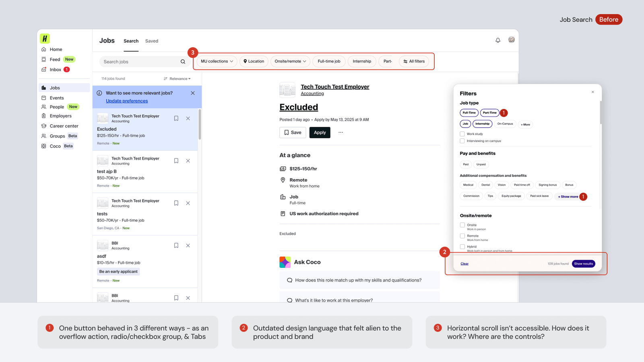Dismiss the Excluded job card
The width and height of the screenshot is (644, 362).
pos(188,118)
